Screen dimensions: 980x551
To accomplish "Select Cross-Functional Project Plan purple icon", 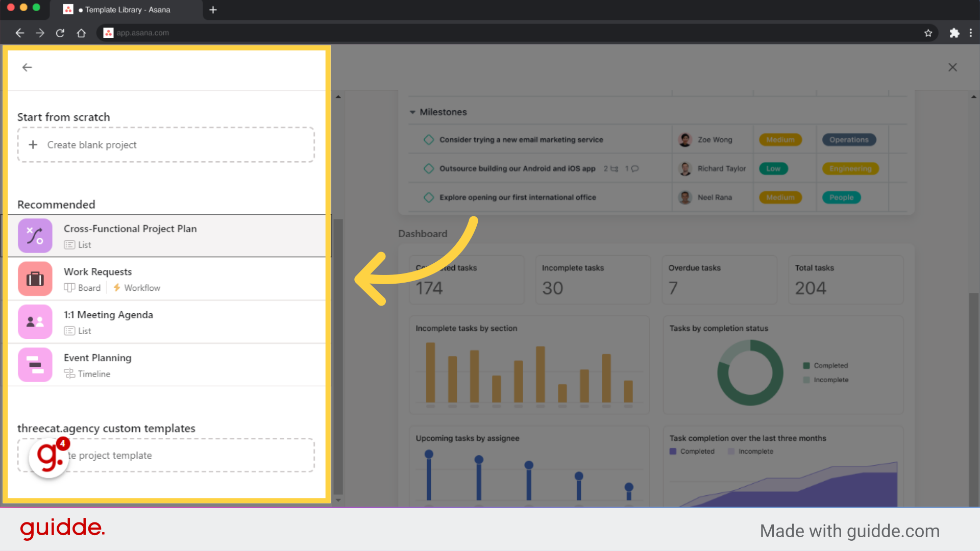I will pyautogui.click(x=35, y=236).
